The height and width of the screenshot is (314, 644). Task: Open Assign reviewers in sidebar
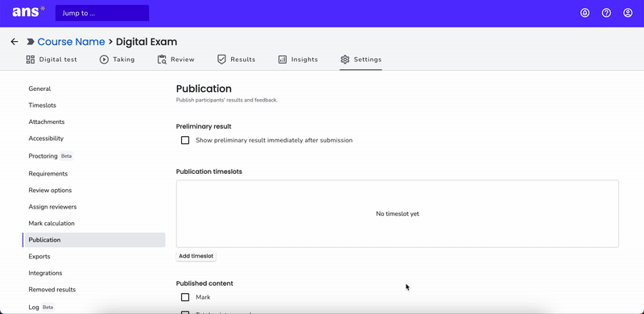pyautogui.click(x=52, y=207)
